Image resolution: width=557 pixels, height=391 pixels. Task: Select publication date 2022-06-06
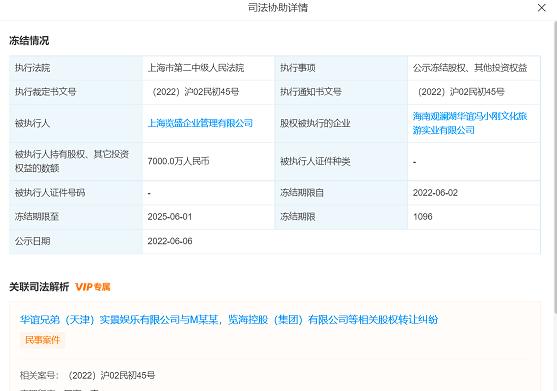170,241
